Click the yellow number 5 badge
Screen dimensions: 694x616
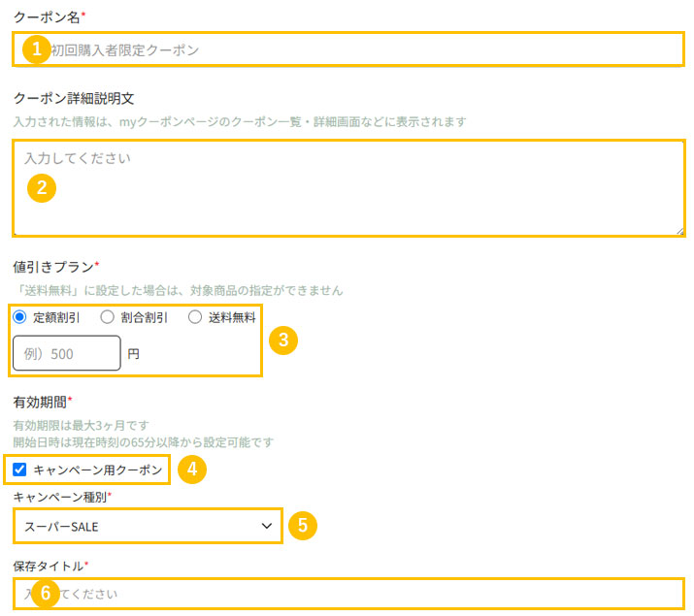click(303, 526)
